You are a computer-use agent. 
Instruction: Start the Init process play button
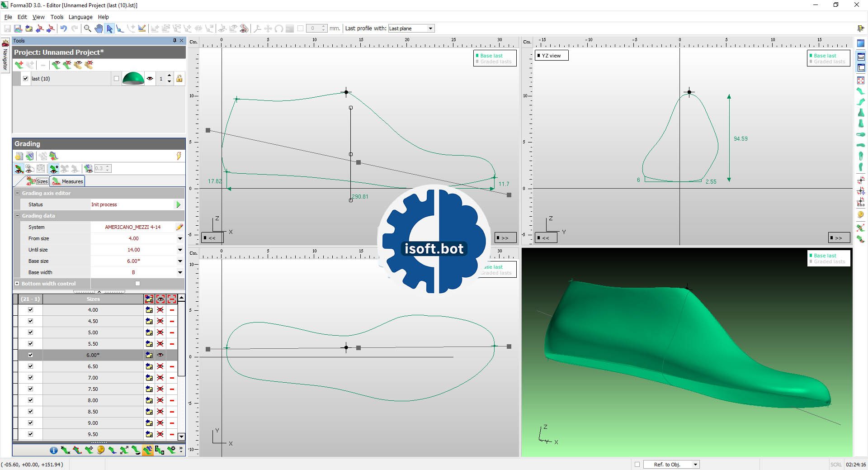click(x=178, y=204)
